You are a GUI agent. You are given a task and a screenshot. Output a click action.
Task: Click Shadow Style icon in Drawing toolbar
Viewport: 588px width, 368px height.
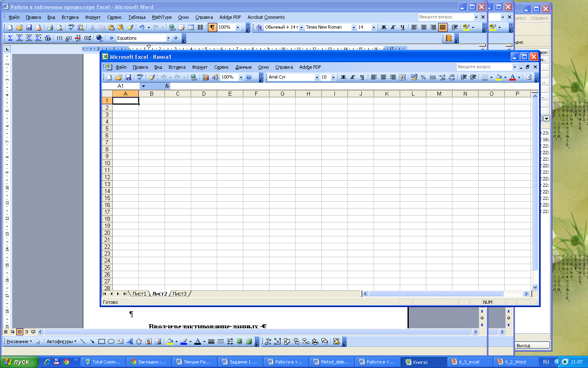(x=240, y=341)
